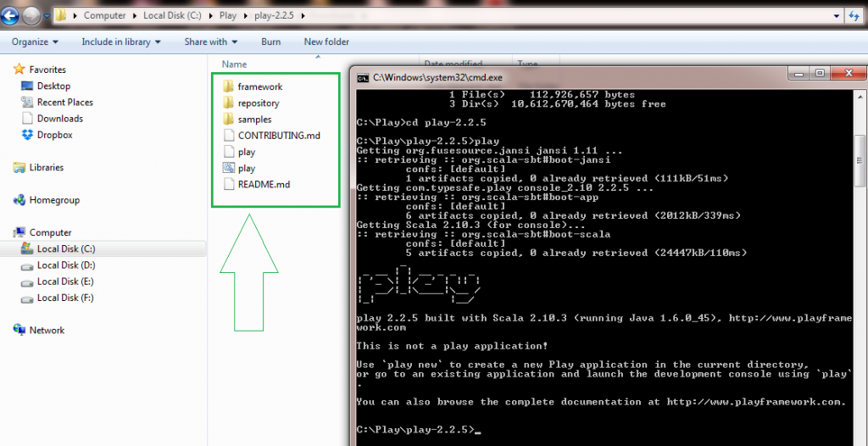Expand the arrow after play-2.2.5 breadcrumb
Screen dimensions: 868x446
click(303, 15)
